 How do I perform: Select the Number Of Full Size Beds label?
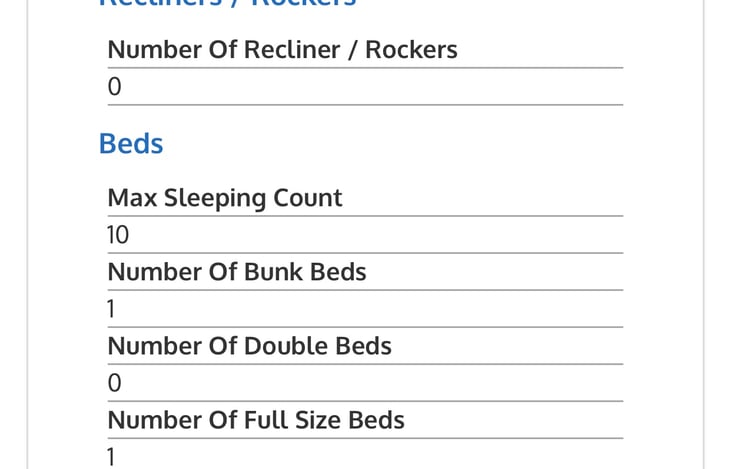point(256,420)
